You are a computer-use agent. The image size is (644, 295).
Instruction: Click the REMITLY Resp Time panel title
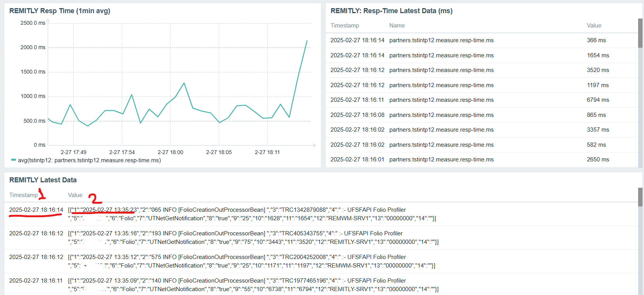tap(60, 11)
